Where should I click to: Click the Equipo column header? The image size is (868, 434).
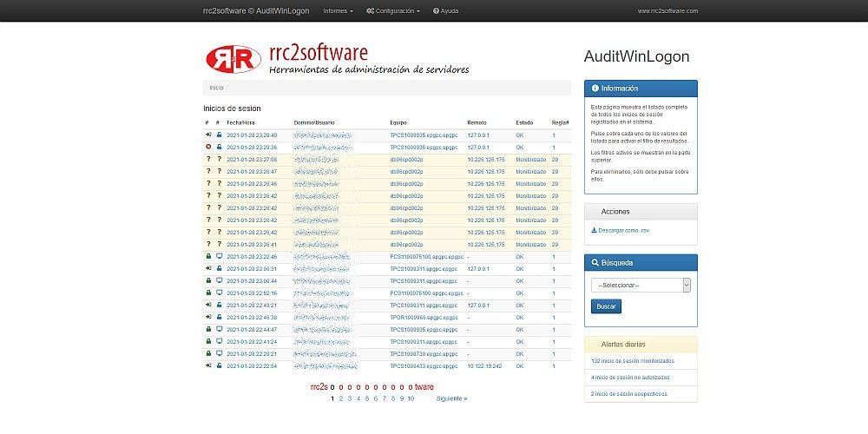(398, 123)
